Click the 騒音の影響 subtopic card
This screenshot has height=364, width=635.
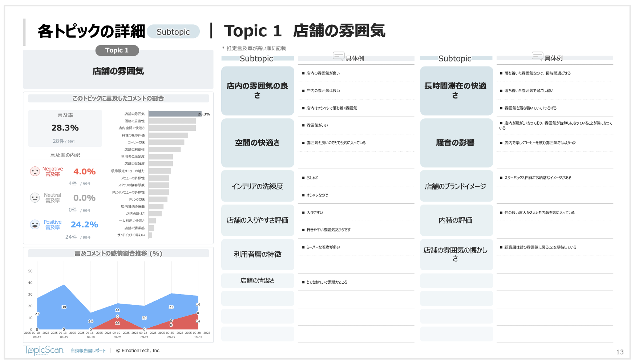point(456,143)
